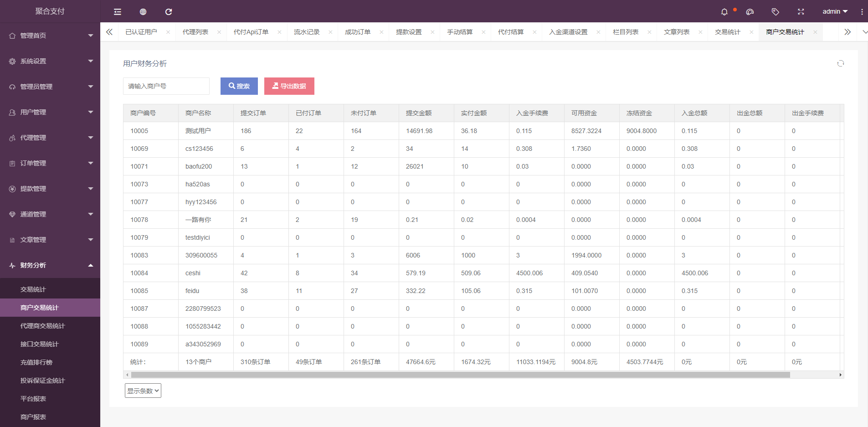Switch to 代理列表 tab

[x=195, y=32]
